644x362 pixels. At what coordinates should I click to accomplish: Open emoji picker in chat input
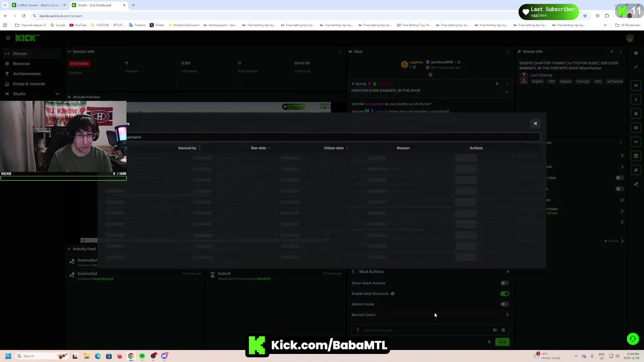[503, 330]
